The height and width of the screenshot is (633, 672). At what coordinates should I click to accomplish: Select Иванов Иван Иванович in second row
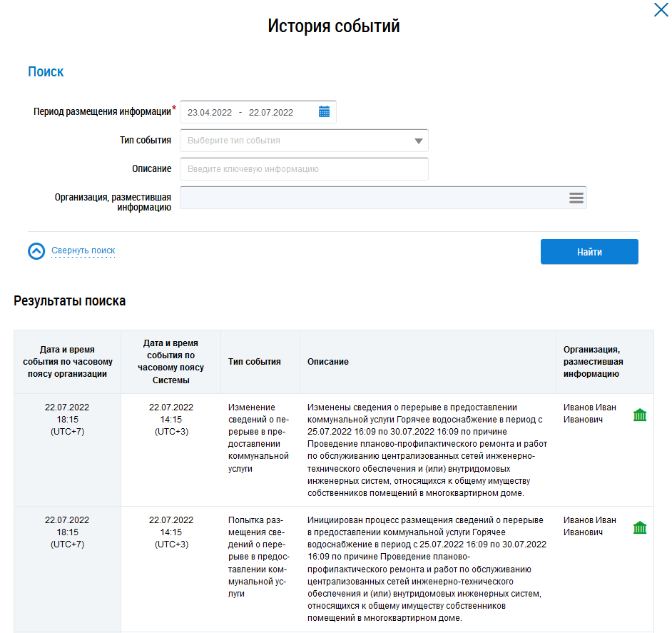pyautogui.click(x=589, y=526)
